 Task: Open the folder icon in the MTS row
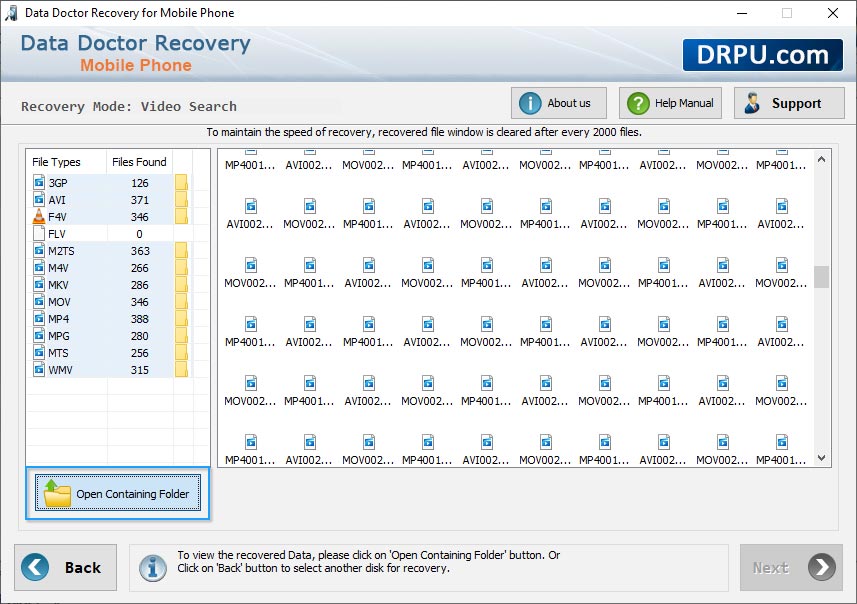tap(181, 353)
